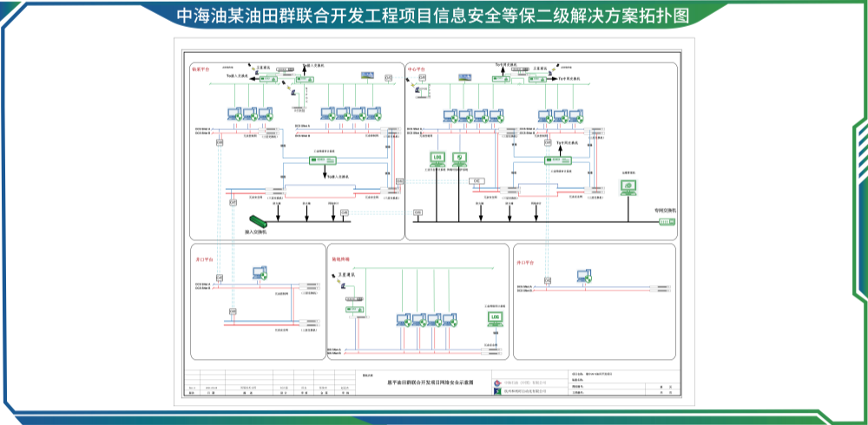Click the 钻采平台 section label
The height and width of the screenshot is (425, 868).
coord(201,68)
